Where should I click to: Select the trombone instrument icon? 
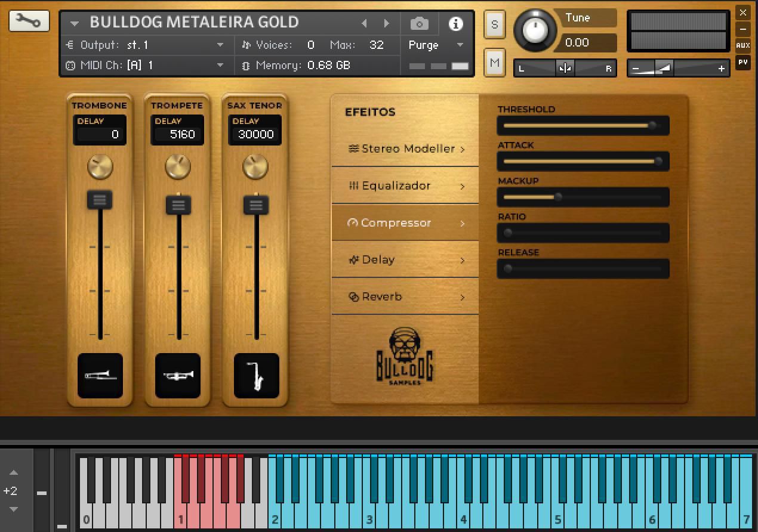[100, 376]
